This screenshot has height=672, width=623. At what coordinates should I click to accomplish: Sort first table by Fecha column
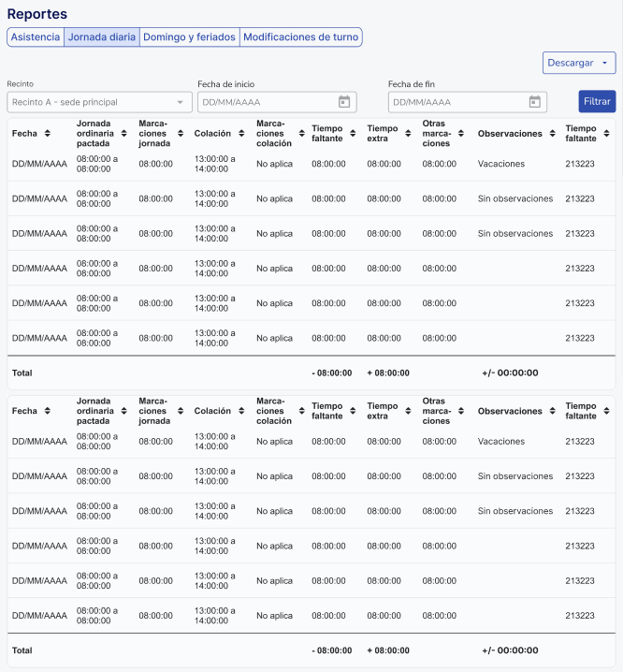[47, 134]
